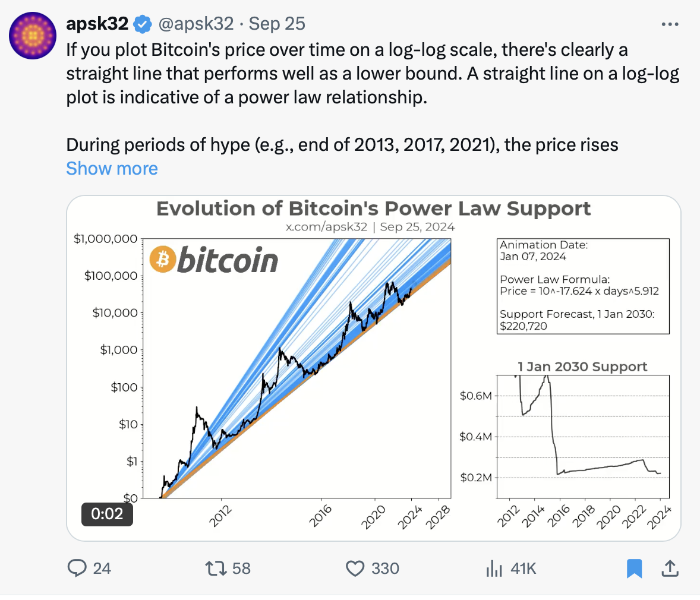The width and height of the screenshot is (700, 600).
Task: Click the 58 reposts count
Action: click(241, 569)
